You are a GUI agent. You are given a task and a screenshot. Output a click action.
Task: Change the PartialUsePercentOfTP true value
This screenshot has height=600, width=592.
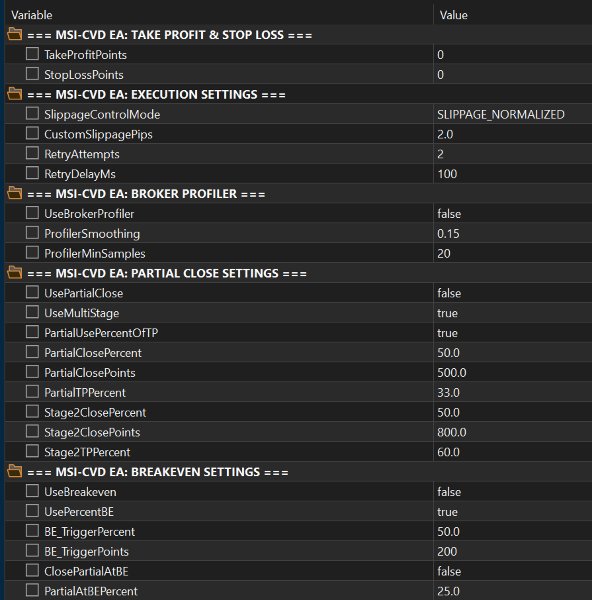pyautogui.click(x=447, y=333)
